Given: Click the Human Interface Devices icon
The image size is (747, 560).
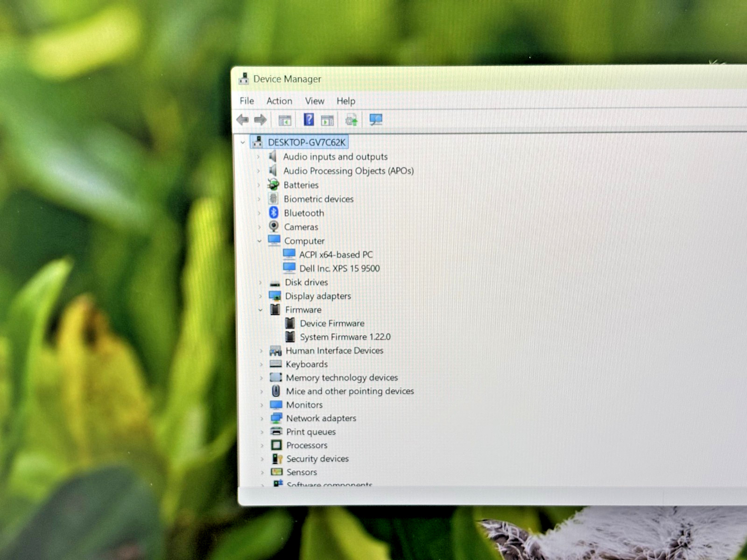Looking at the screenshot, I should pos(275,350).
